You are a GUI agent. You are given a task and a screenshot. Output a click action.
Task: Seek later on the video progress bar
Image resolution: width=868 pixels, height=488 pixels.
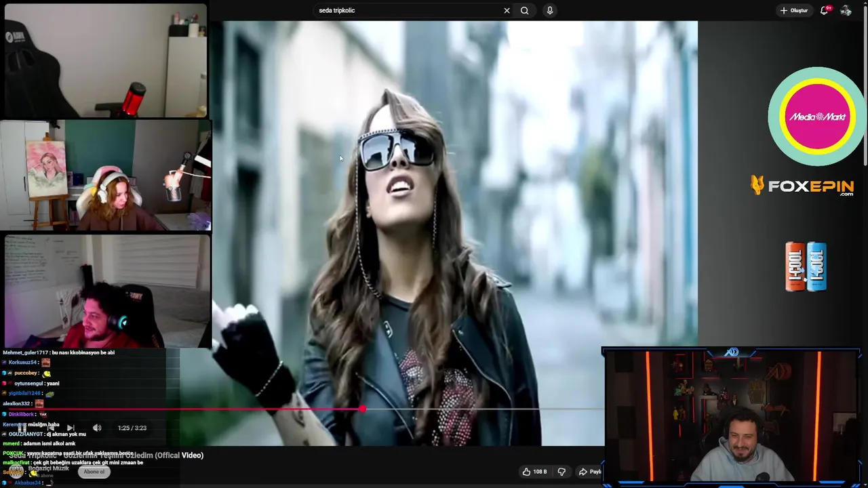point(483,409)
